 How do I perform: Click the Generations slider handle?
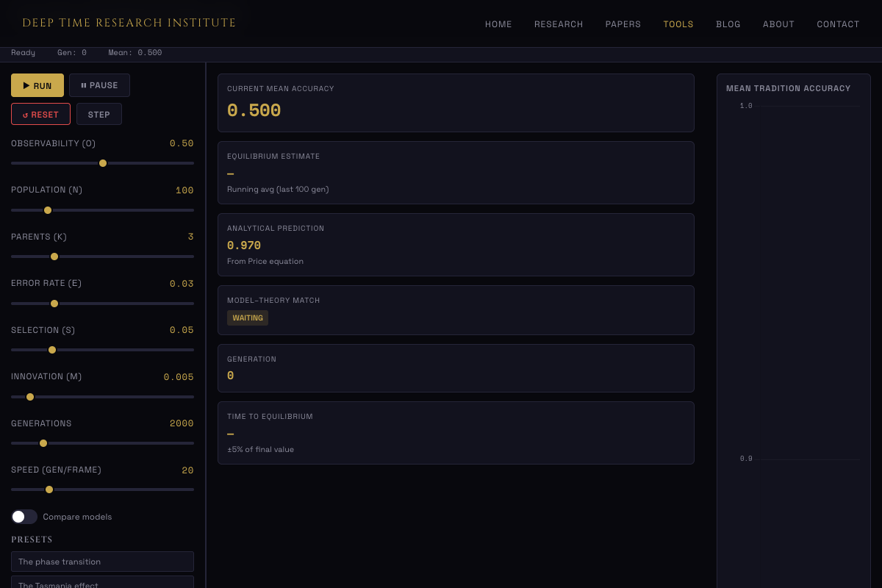[x=43, y=443]
